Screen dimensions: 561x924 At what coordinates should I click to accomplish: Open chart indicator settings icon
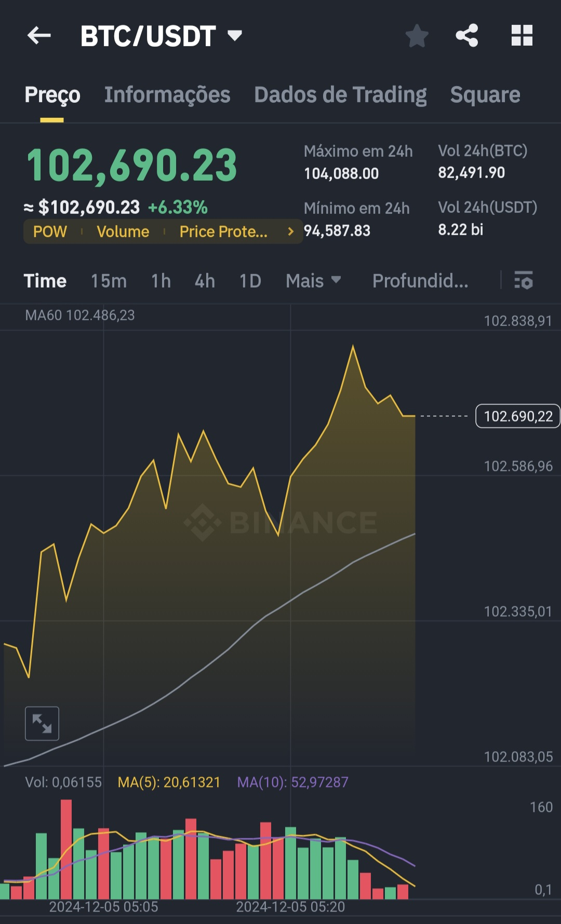coord(523,280)
